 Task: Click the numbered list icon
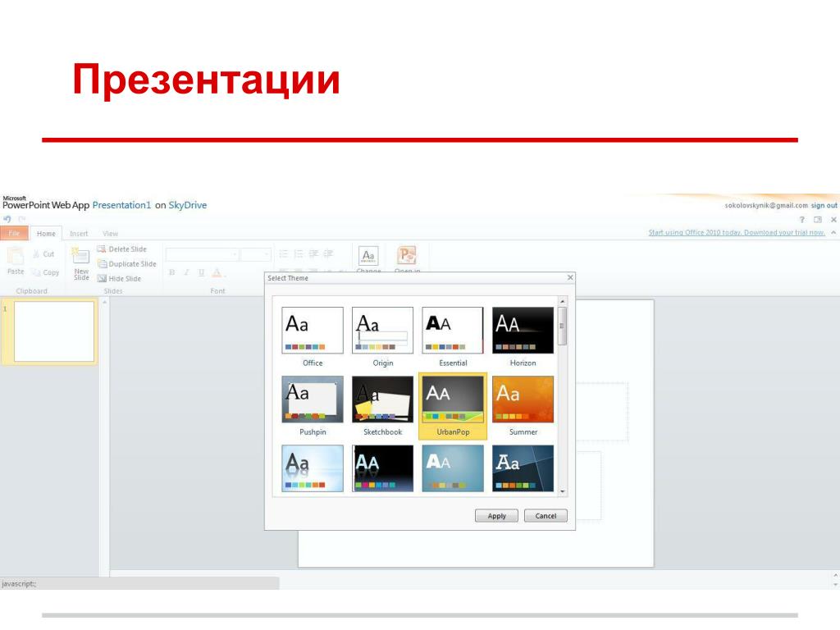pyautogui.click(x=299, y=254)
